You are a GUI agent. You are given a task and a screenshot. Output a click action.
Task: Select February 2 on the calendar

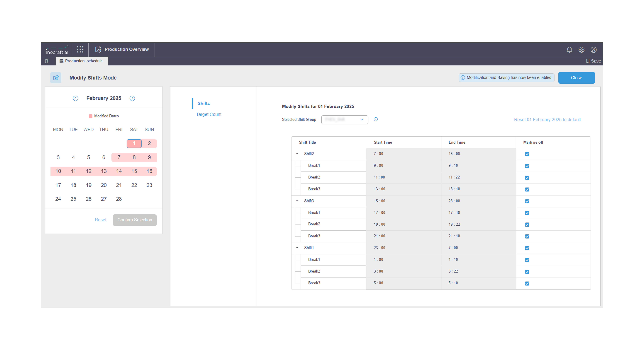click(149, 144)
